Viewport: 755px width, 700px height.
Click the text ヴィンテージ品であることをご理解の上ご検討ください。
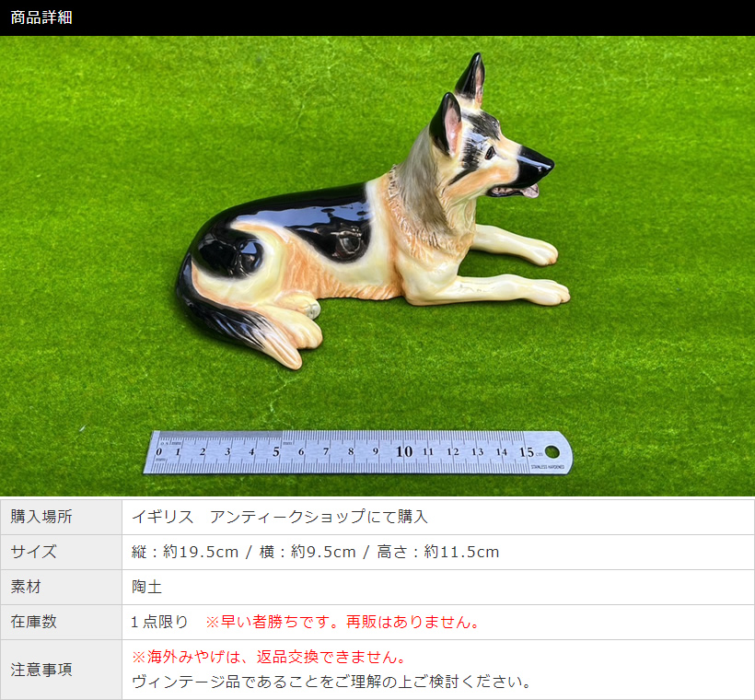click(x=331, y=682)
